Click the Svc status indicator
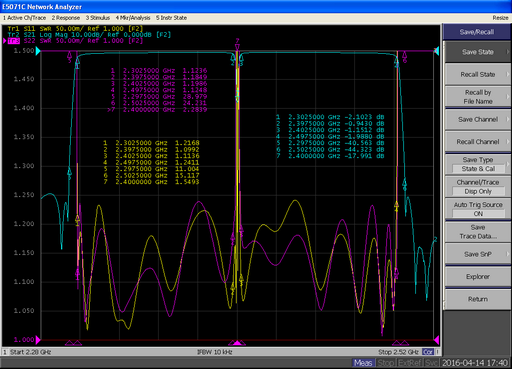This screenshot has width=512, height=369. (x=431, y=363)
